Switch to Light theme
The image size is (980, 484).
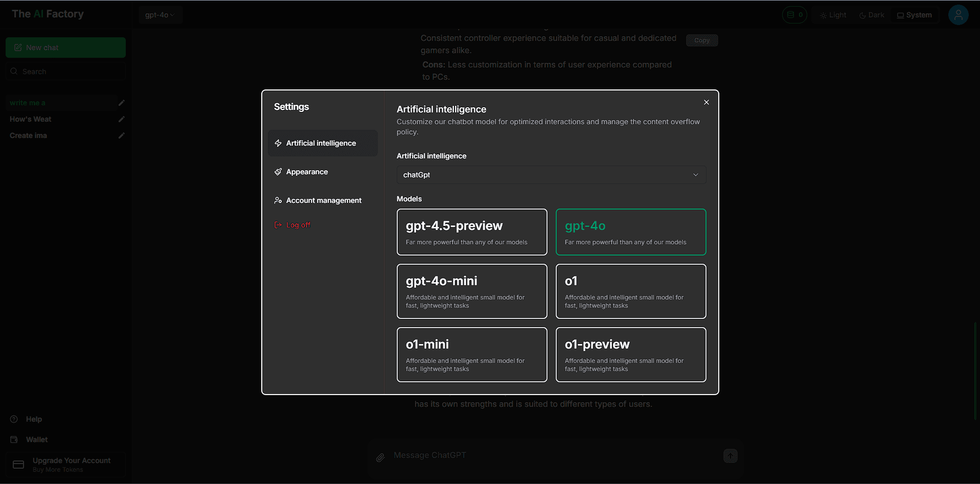click(x=833, y=15)
